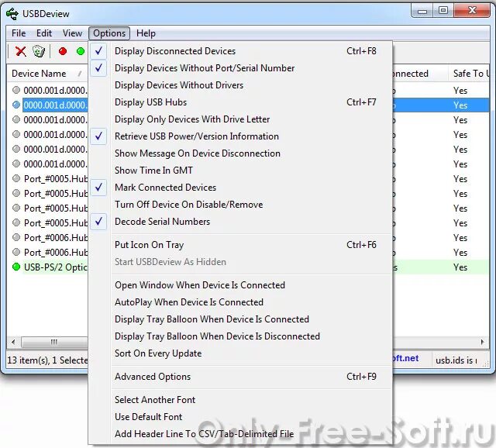Open the View menu
The image size is (496, 448).
click(x=72, y=33)
